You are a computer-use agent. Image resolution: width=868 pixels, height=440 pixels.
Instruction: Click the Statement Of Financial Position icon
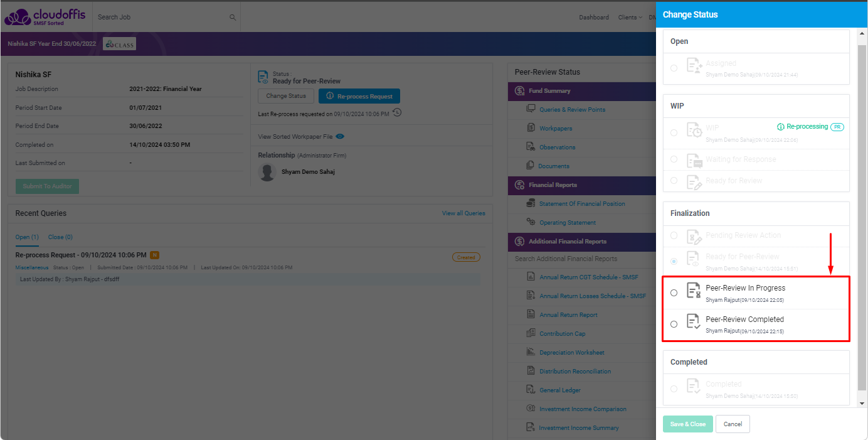point(531,203)
